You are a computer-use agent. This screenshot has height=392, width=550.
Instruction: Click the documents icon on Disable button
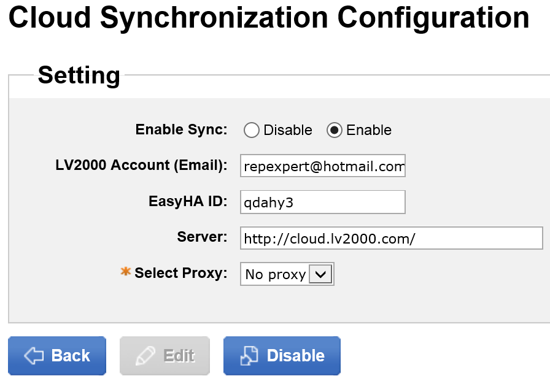249,356
